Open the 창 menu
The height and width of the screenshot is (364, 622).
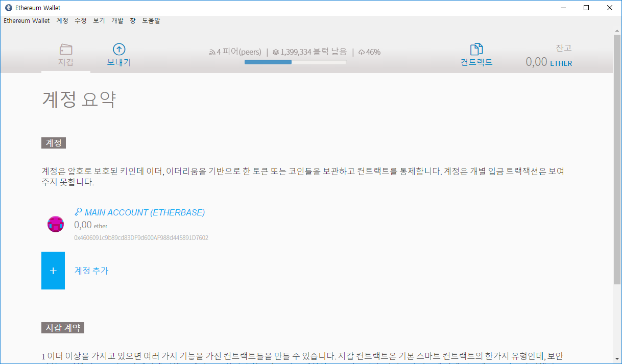coord(132,21)
